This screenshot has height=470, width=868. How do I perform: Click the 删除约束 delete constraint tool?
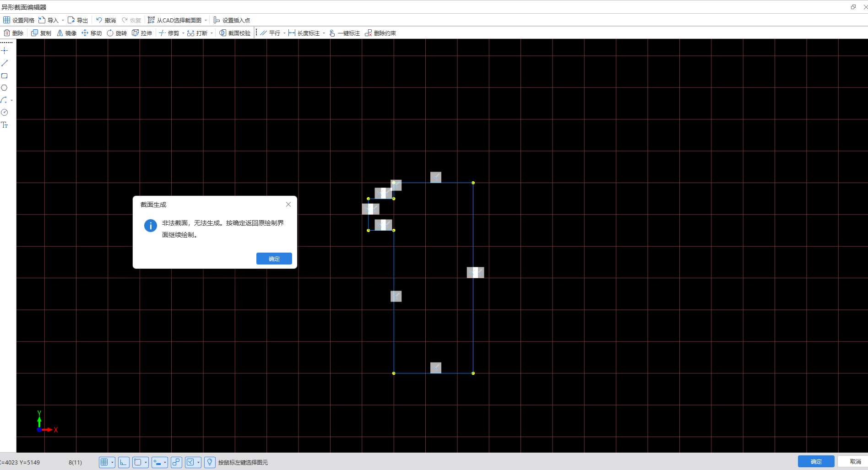380,33
